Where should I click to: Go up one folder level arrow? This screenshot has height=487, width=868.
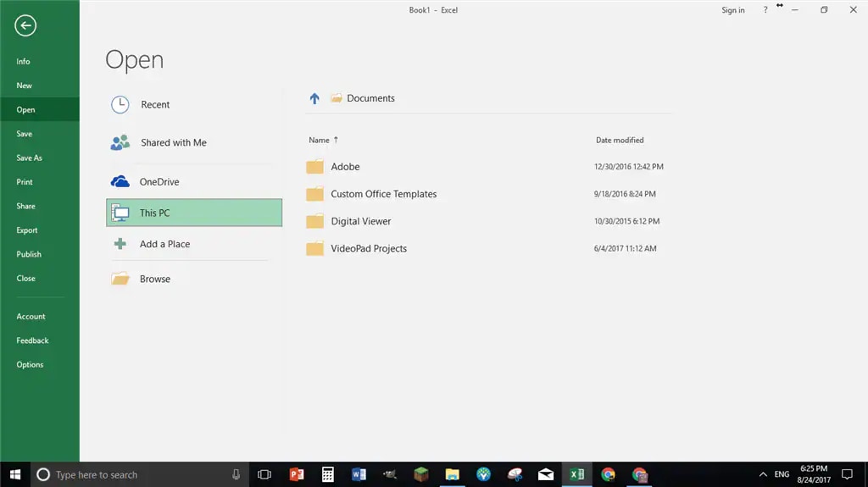point(314,98)
